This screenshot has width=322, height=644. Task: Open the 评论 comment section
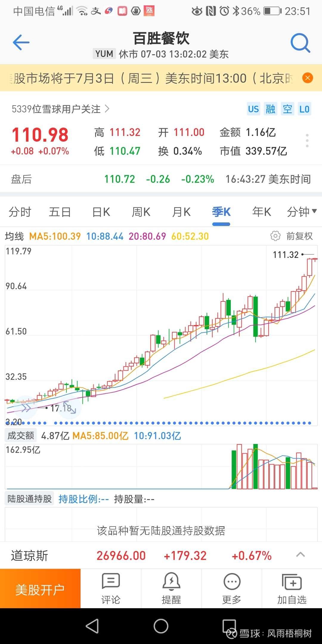coord(111,588)
